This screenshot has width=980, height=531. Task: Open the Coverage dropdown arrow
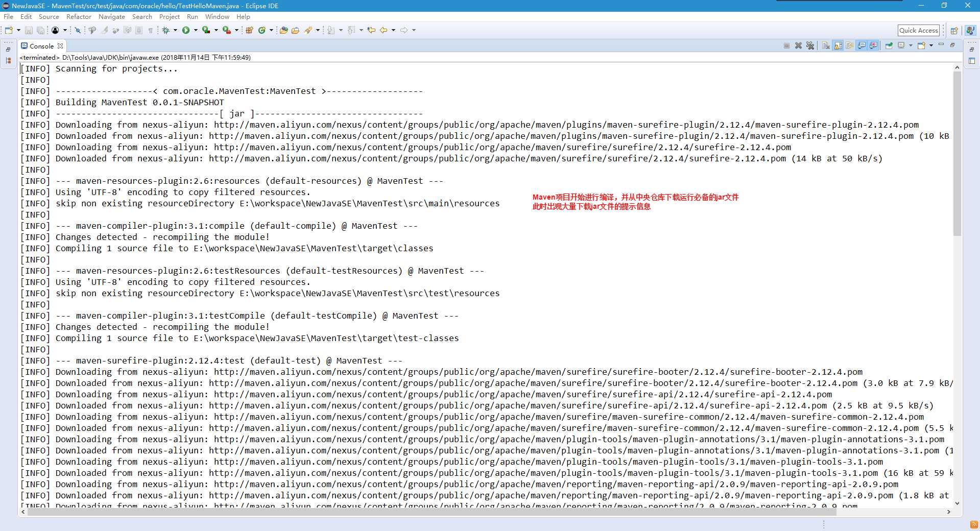[x=216, y=30]
